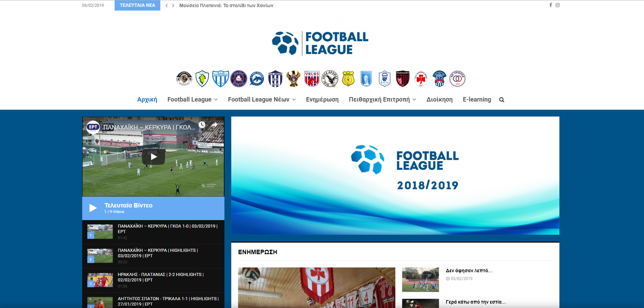The width and height of the screenshot is (644, 308).
Task: Open the Γερά κάτω από την εστία... article
Action: coord(476,302)
